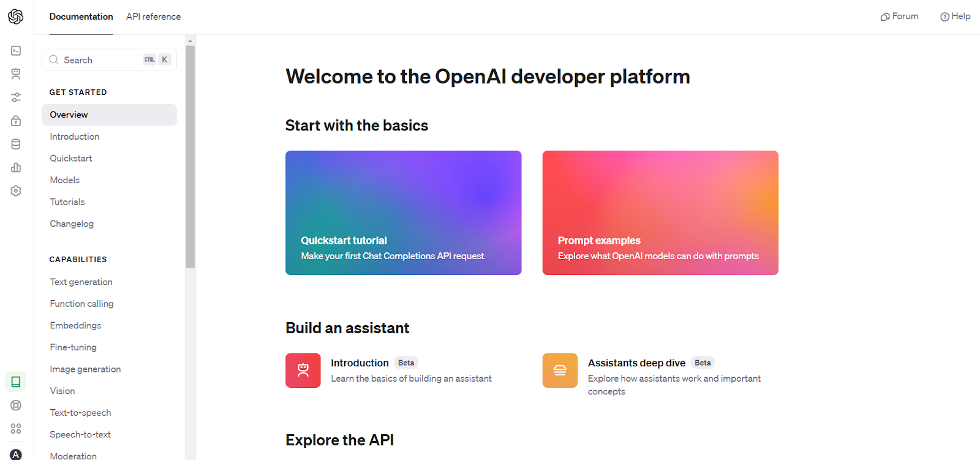The image size is (980, 460).
Task: Open the Help link in header
Action: [x=955, y=17]
